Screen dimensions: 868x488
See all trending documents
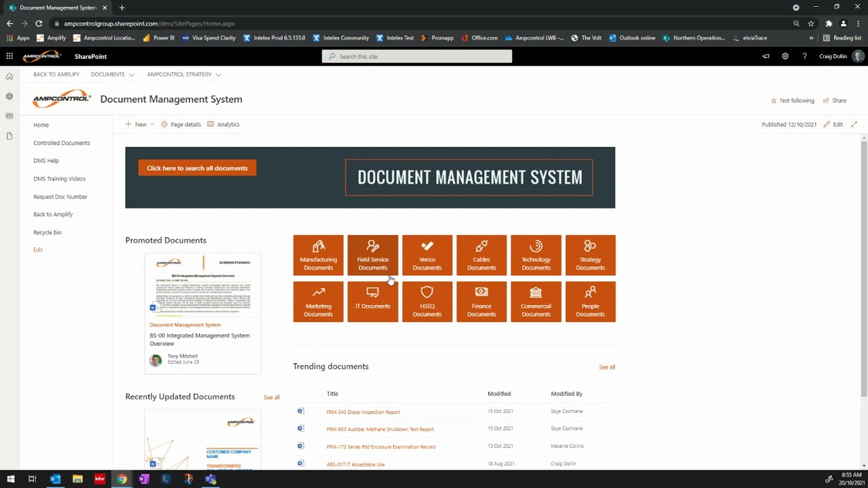607,367
